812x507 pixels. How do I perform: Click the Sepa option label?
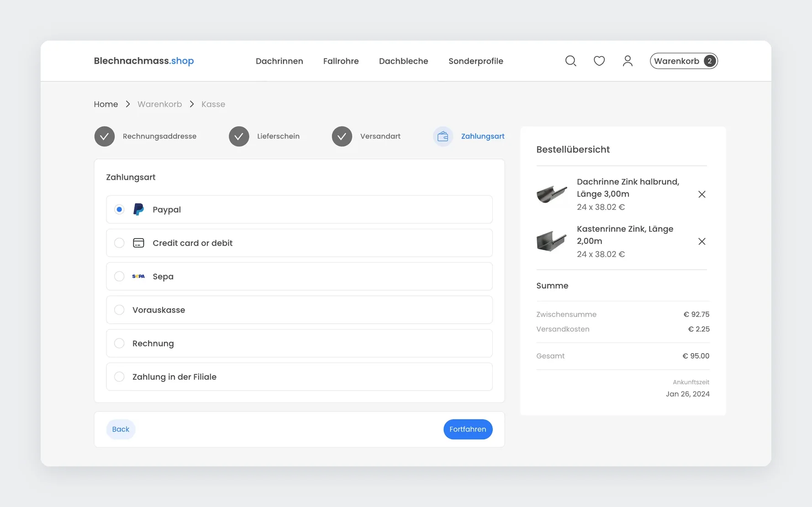163,276
